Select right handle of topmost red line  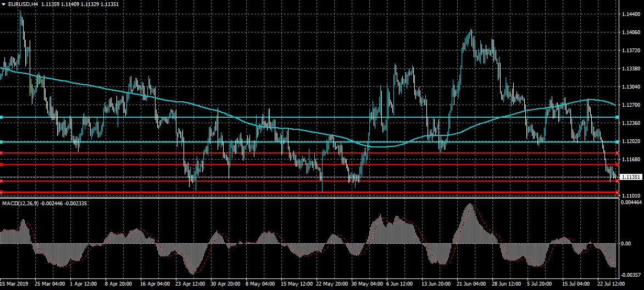click(x=618, y=153)
